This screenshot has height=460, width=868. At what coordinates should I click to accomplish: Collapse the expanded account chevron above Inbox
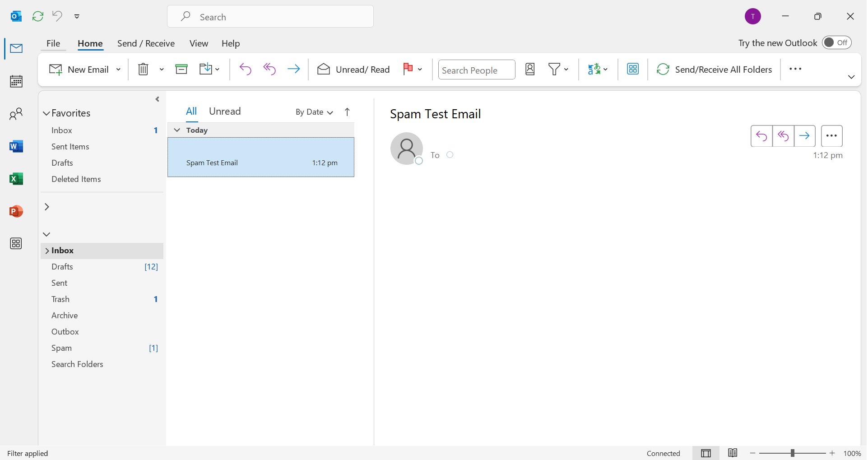click(46, 234)
